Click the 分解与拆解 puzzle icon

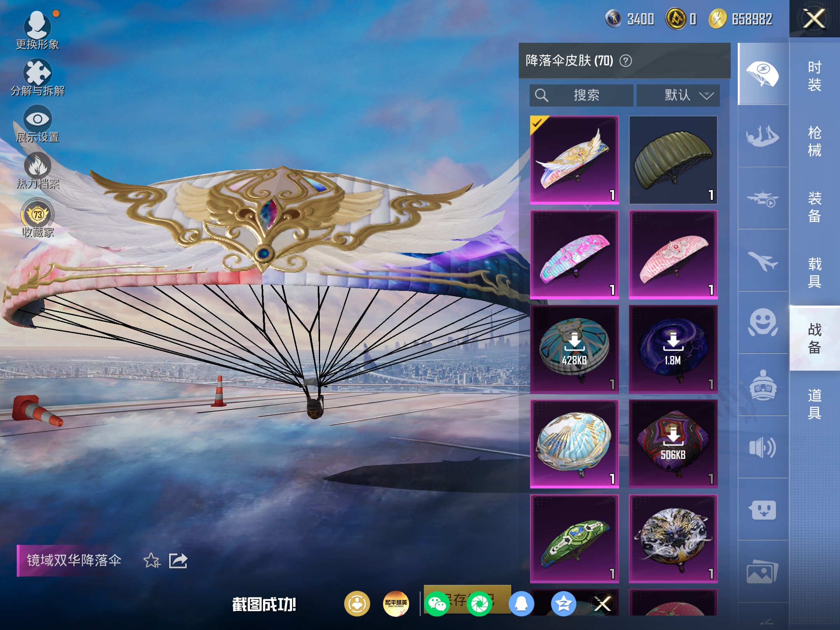(x=38, y=73)
